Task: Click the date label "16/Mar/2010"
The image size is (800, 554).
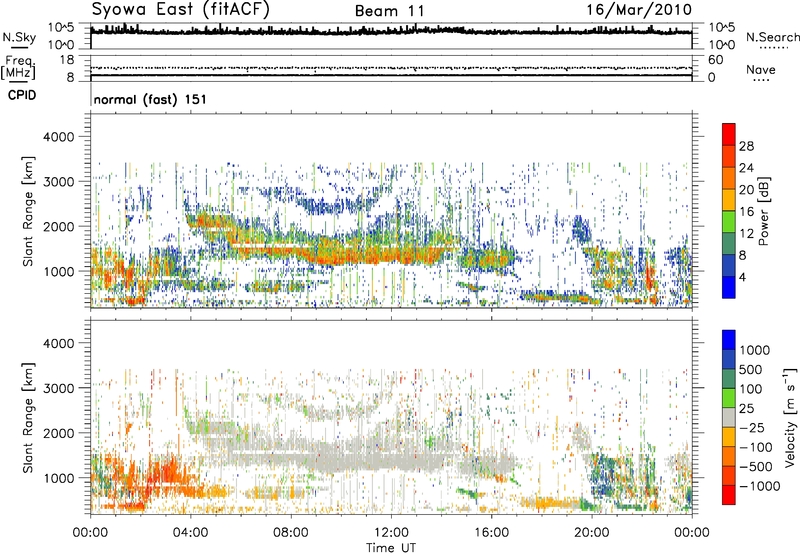Action: 639,10
